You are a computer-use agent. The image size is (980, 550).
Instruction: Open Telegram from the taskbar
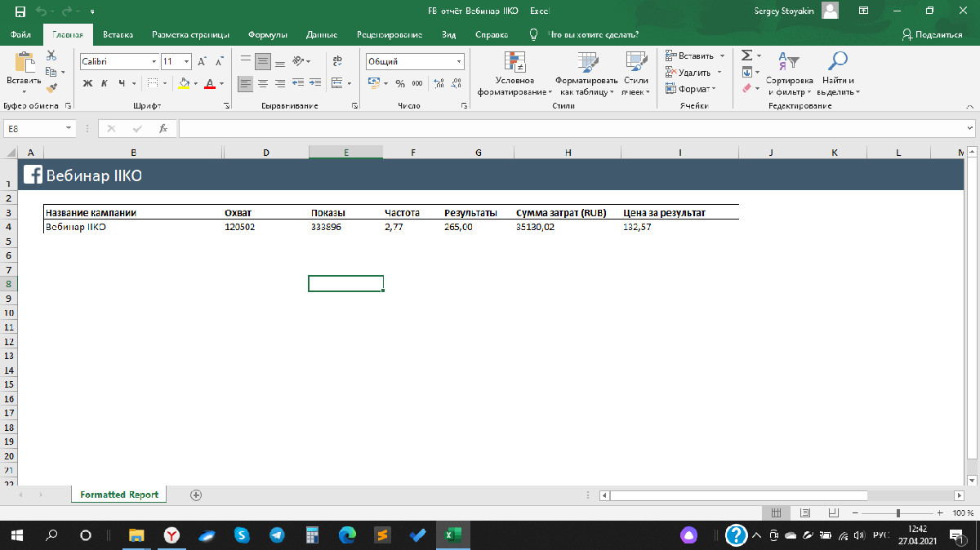tap(277, 535)
